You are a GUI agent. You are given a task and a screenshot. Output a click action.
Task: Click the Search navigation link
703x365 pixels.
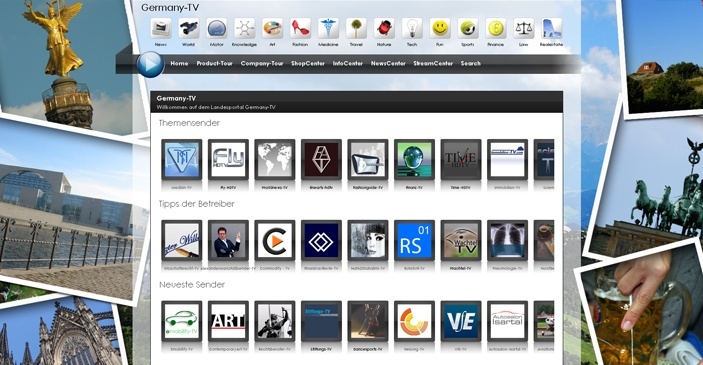471,63
